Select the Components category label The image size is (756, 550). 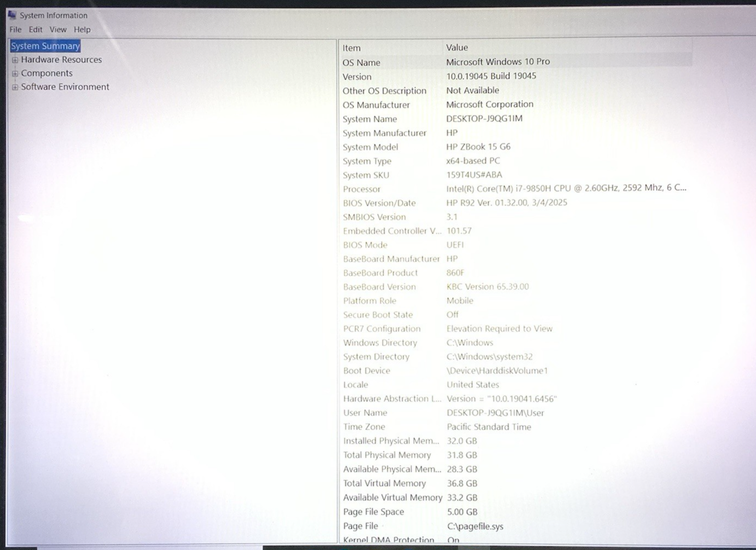46,73
